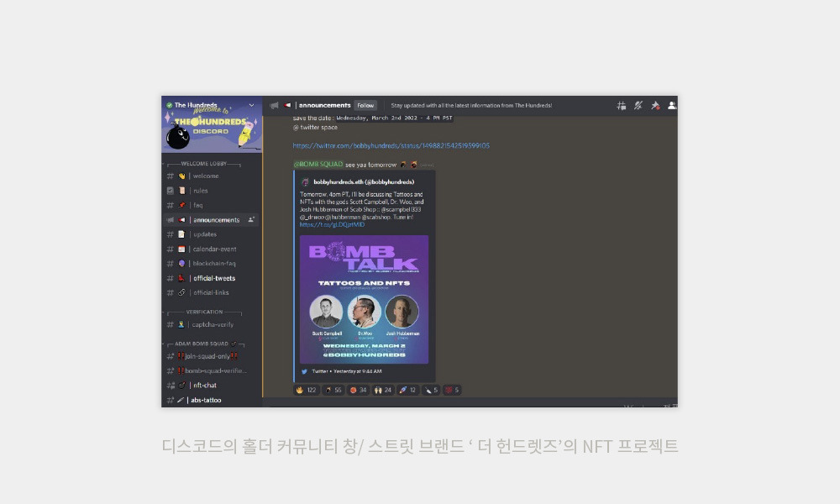
Task: Click the '@ twitter space' message line
Action: pos(315,128)
